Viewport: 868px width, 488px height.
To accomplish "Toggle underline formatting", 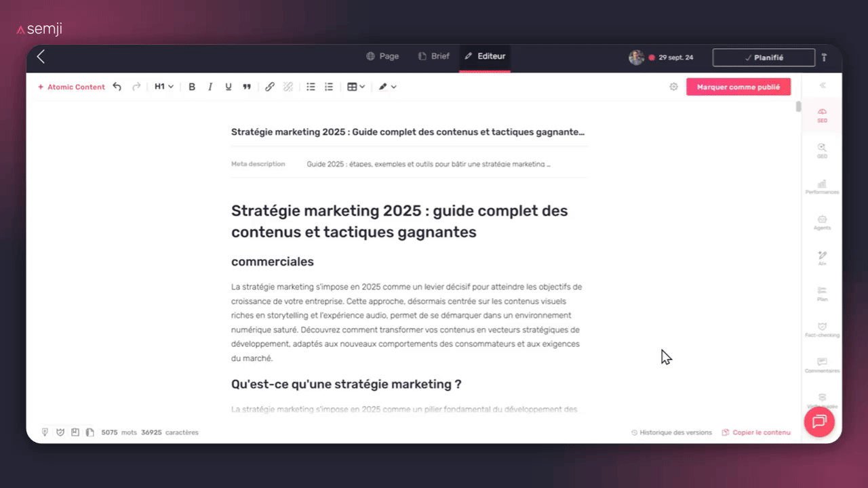I will pyautogui.click(x=229, y=86).
